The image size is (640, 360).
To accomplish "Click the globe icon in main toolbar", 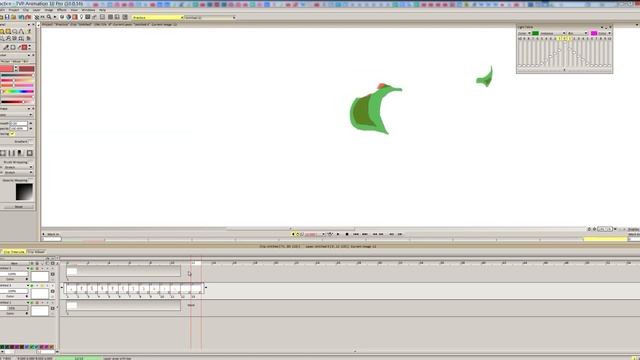I will coord(69,17).
